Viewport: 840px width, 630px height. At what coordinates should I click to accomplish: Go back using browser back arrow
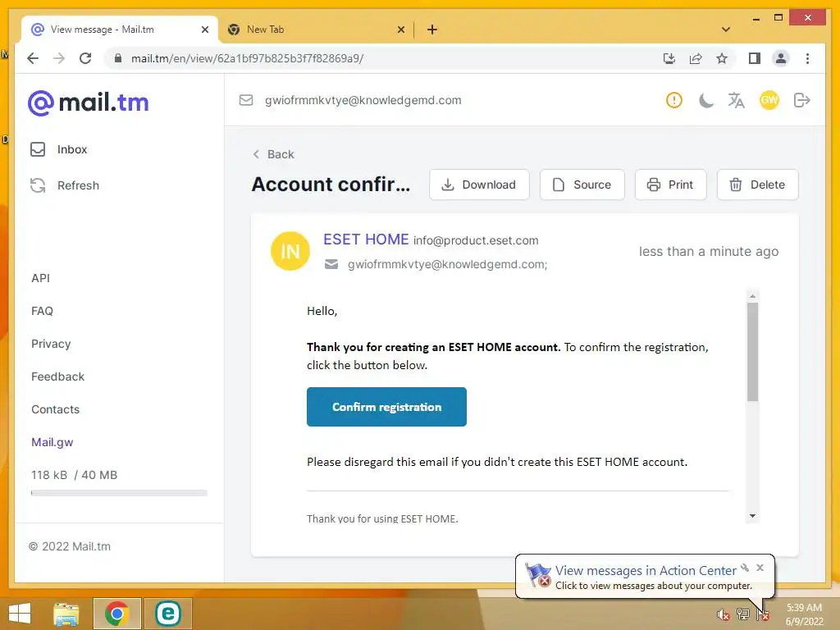coord(33,58)
